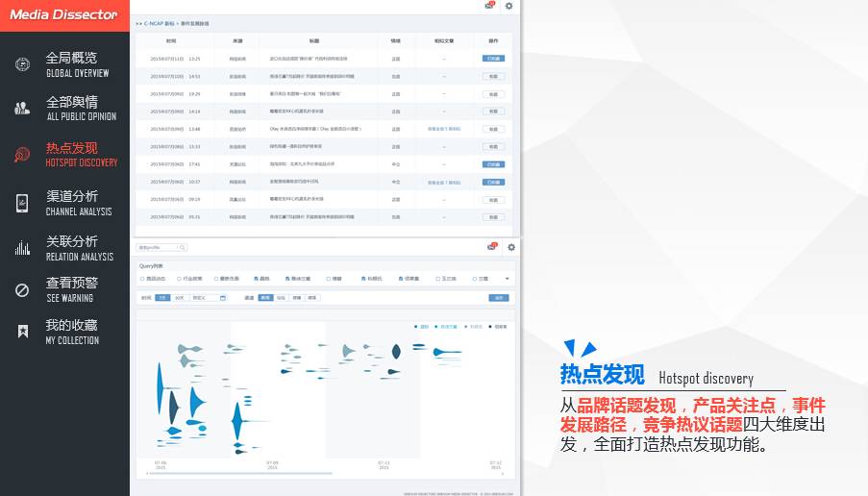
Task: Go to 热点发现 Hotspot Discovery menu item
Action: 82,155
